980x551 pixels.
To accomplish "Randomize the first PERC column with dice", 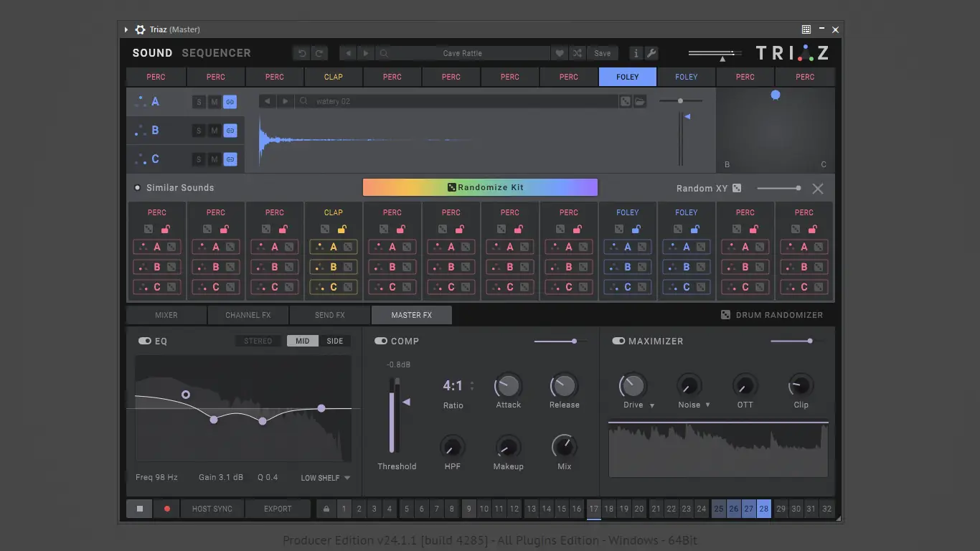I will pos(149,230).
